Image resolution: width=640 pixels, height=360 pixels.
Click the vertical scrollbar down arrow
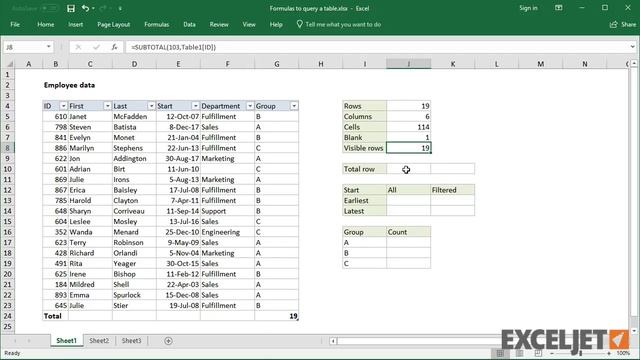(x=634, y=331)
